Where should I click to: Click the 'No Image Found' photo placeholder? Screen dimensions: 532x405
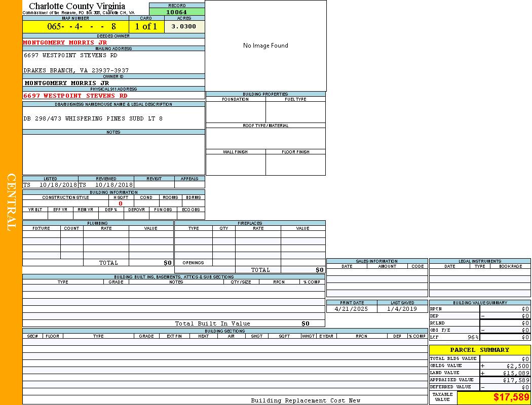pyautogui.click(x=265, y=46)
